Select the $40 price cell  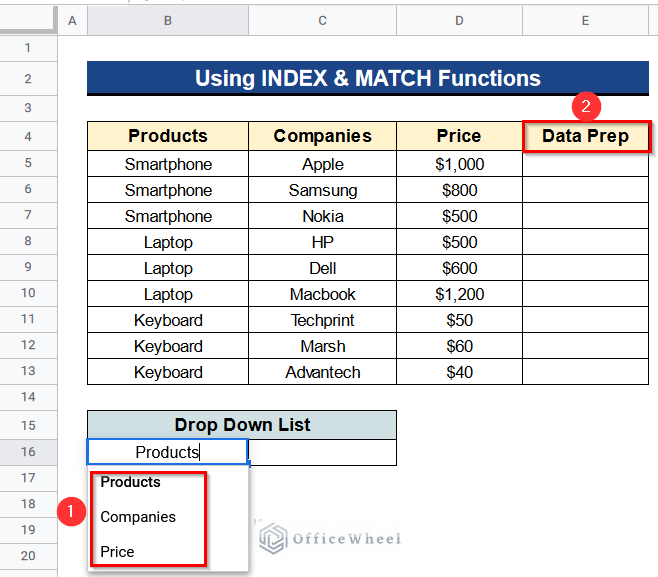(460, 372)
